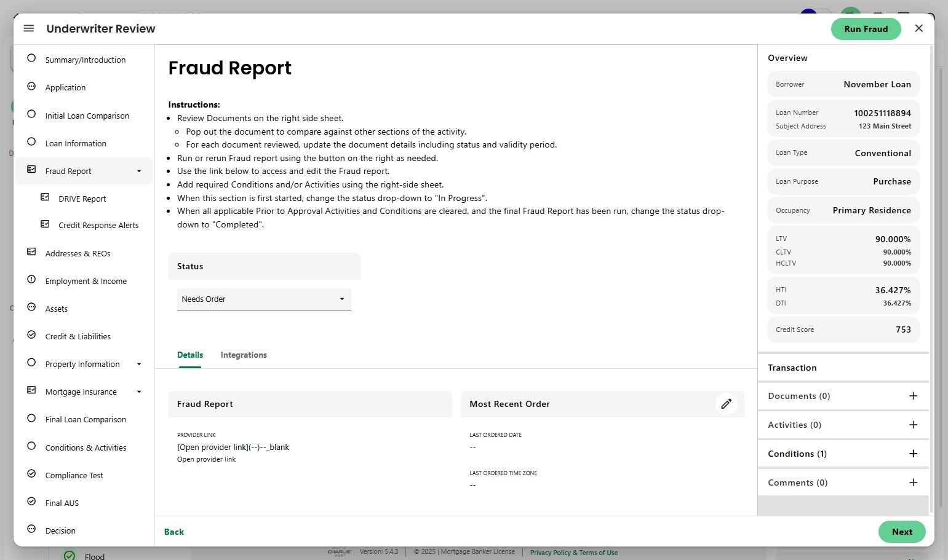The width and height of the screenshot is (948, 560).
Task: Click the plus icon beside Conditions
Action: pyautogui.click(x=913, y=454)
